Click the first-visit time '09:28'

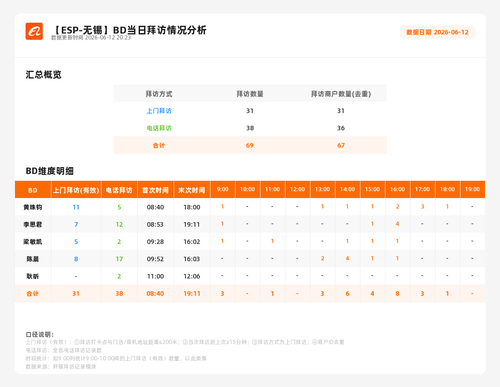(x=155, y=242)
